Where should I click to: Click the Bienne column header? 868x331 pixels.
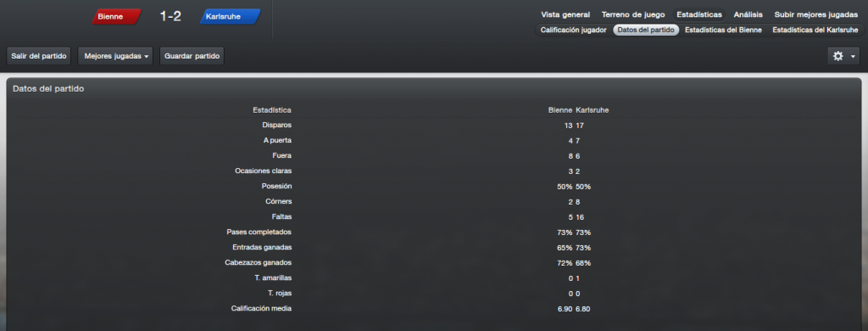click(x=560, y=110)
